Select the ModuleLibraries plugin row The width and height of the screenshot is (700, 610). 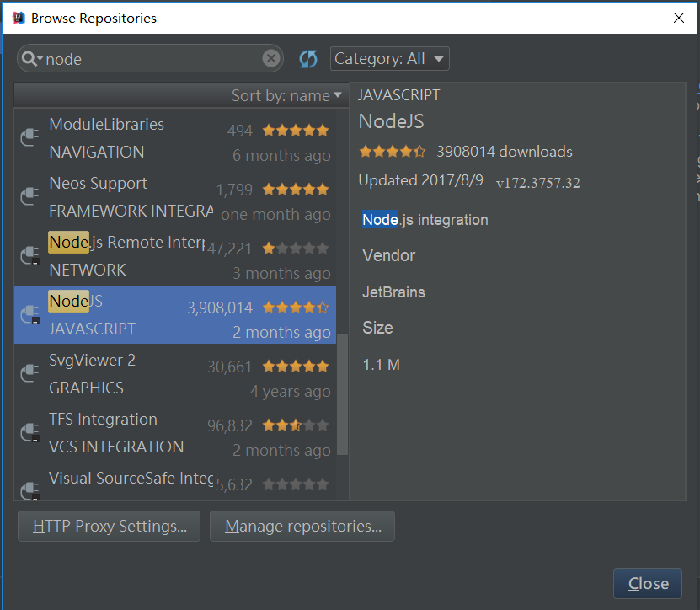(x=175, y=138)
